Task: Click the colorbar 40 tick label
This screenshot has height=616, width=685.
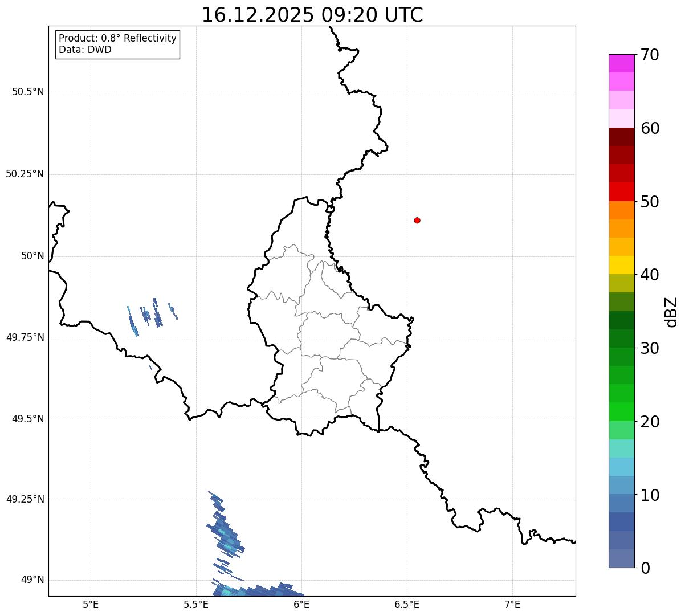Action: pos(650,275)
